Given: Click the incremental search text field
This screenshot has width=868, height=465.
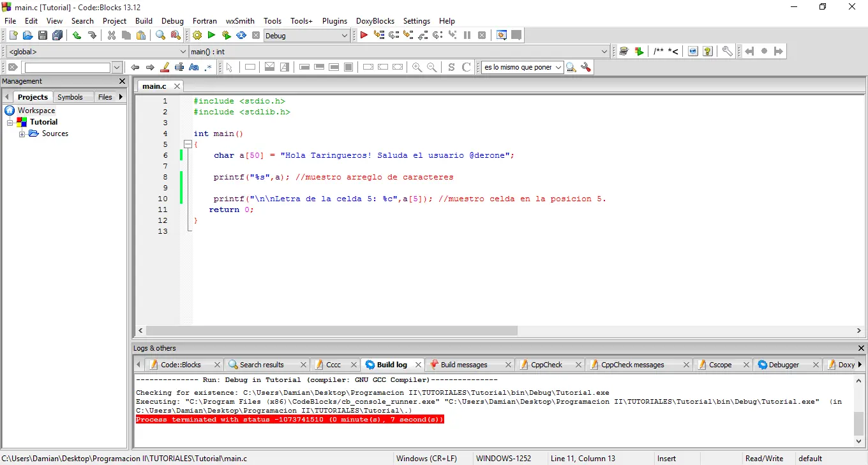Looking at the screenshot, I should 67,67.
